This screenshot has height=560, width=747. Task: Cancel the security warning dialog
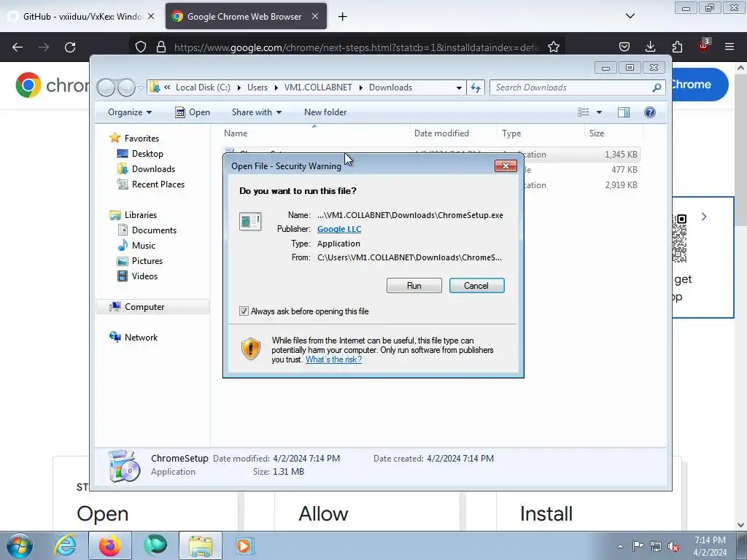pos(476,286)
